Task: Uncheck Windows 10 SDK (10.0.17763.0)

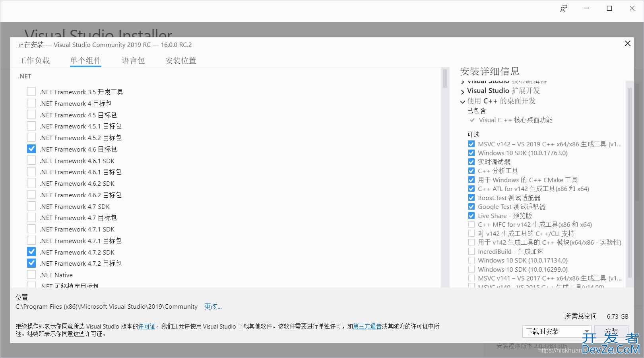Action: tap(471, 153)
